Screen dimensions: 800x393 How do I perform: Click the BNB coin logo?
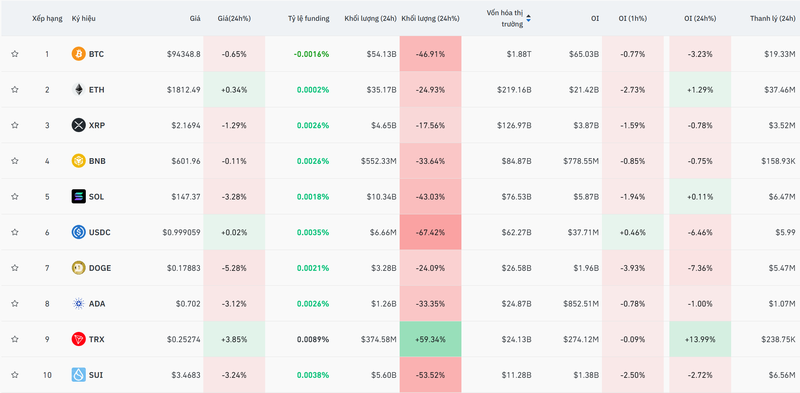pyautogui.click(x=79, y=161)
